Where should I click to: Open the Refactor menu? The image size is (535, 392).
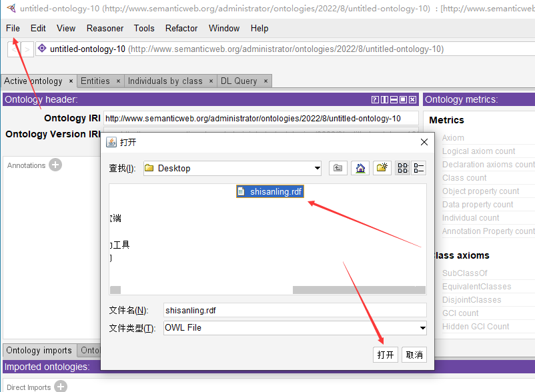click(x=181, y=28)
